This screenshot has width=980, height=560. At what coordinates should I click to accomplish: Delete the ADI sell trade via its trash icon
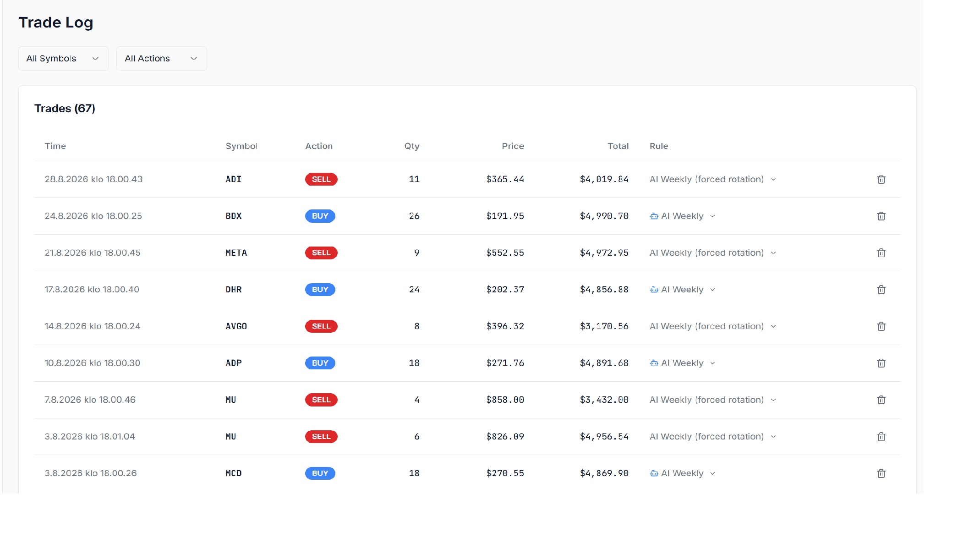coord(881,179)
